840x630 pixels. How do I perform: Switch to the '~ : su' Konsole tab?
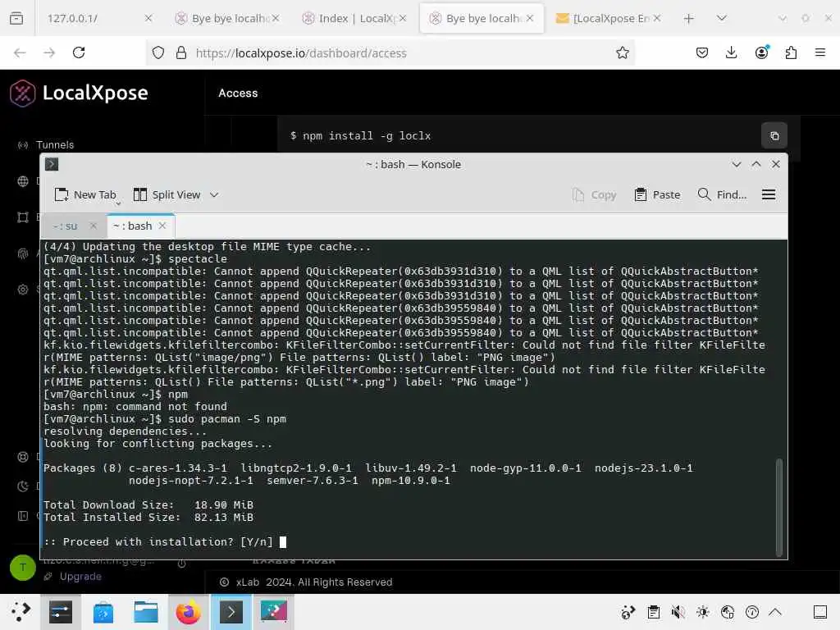(66, 226)
